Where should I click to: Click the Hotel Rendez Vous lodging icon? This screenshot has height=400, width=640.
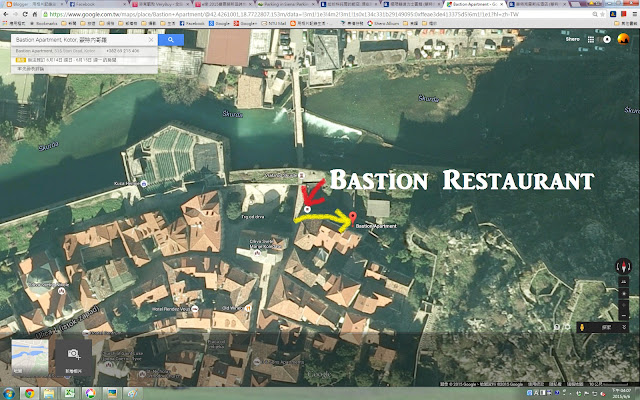(195, 309)
